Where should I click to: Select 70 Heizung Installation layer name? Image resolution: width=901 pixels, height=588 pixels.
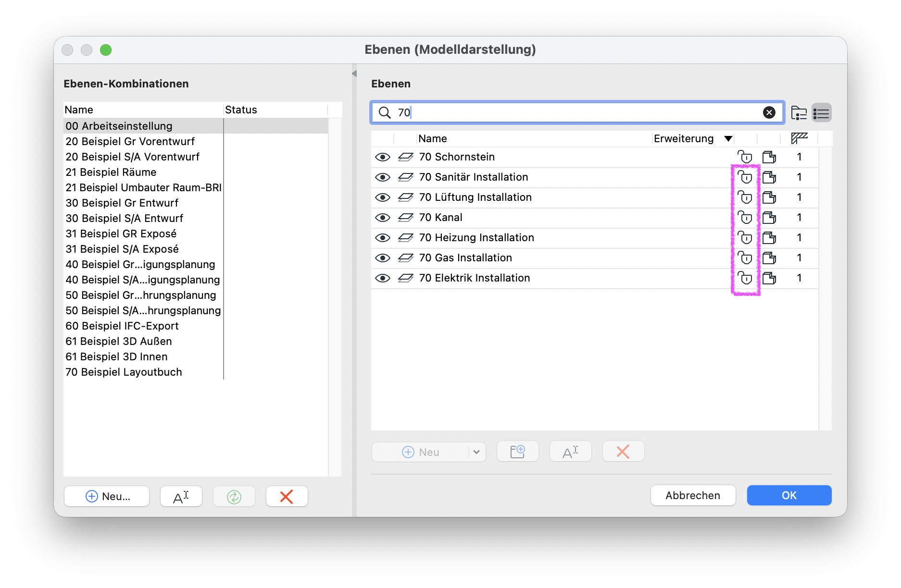[476, 238]
